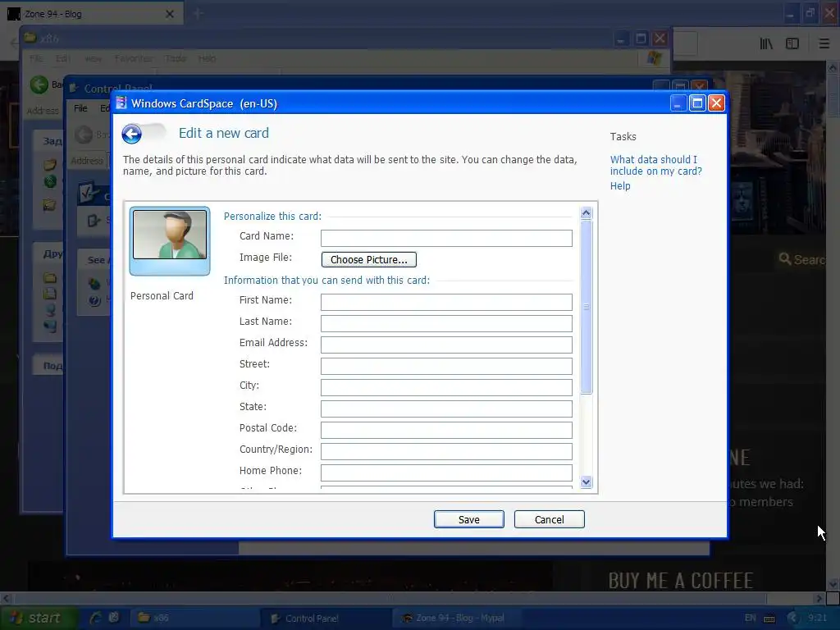Open File menu in x86 window
This screenshot has width=840, height=630.
click(x=36, y=58)
